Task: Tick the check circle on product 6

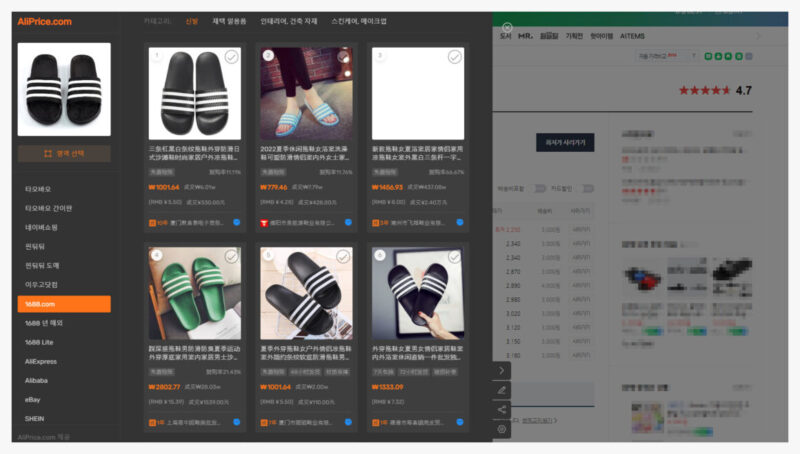Action: [456, 257]
